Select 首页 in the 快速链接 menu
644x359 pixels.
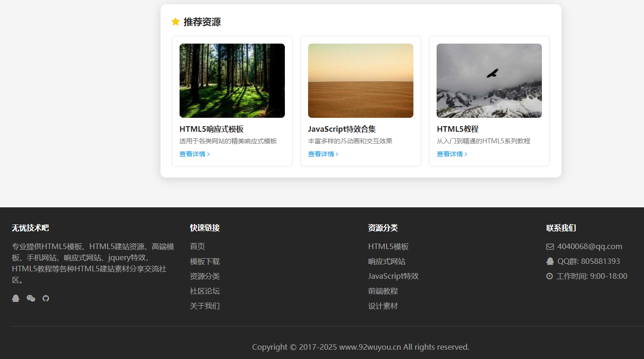197,246
